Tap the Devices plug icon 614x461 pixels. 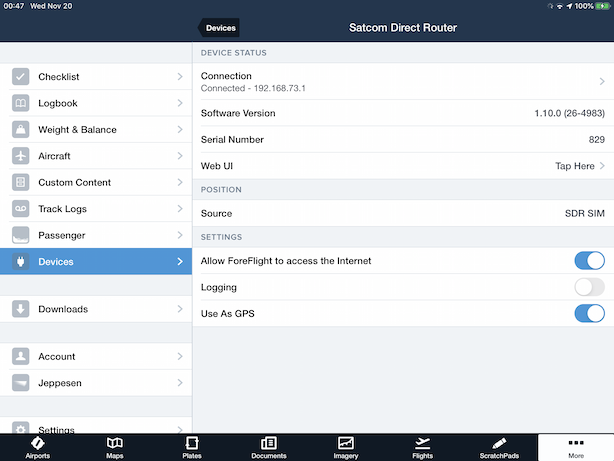[20, 261]
